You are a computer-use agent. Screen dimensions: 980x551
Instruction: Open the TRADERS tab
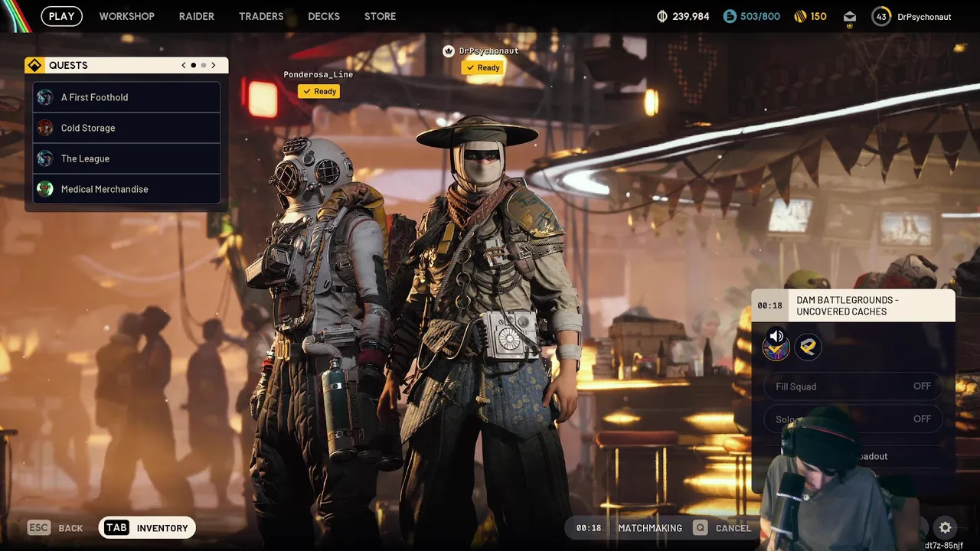261,16
